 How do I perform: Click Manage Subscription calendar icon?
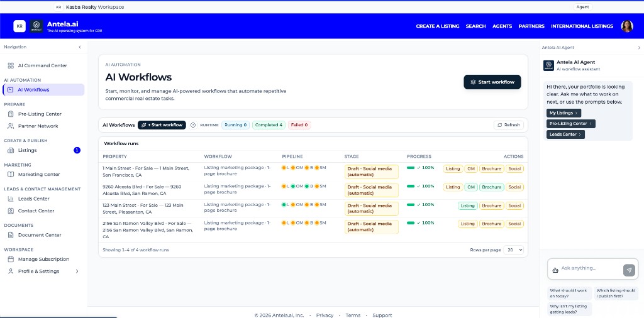point(11,260)
